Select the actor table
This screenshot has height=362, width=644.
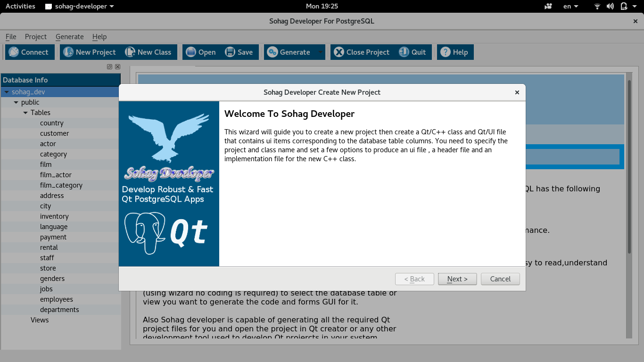(48, 144)
